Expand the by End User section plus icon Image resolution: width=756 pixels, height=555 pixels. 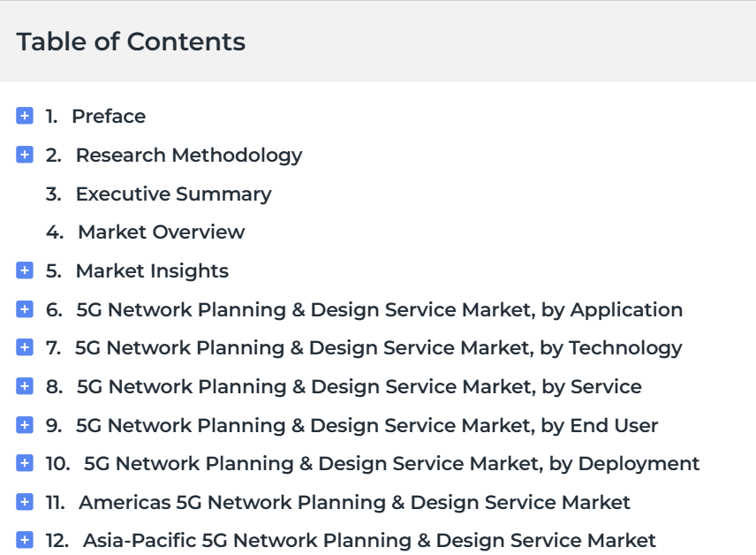25,425
